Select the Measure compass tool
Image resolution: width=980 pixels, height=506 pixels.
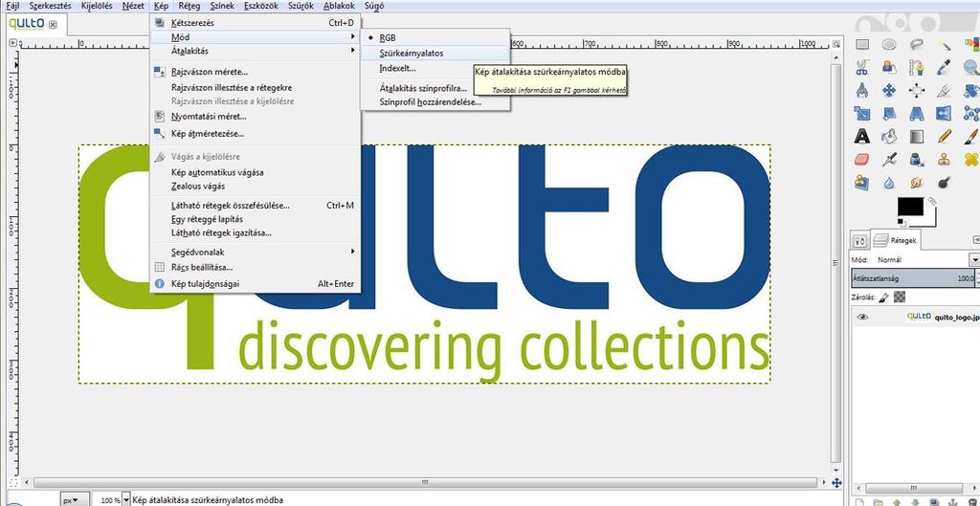[862, 90]
